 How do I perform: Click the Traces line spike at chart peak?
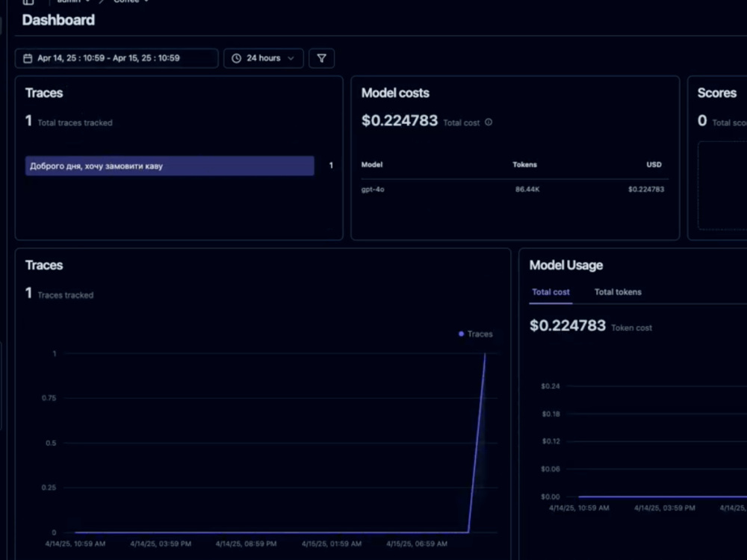[485, 354]
